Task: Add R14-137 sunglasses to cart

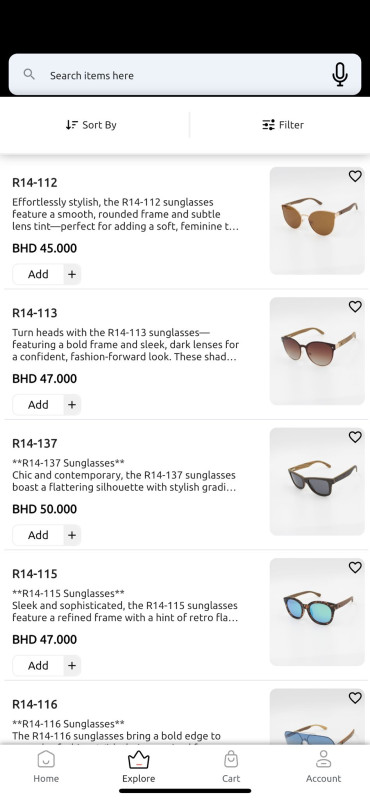Action: tap(38, 535)
